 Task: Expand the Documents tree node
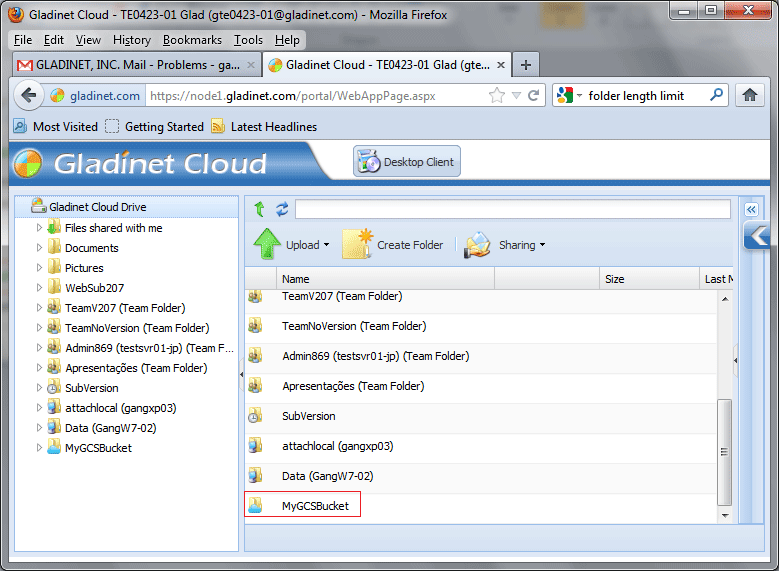click(39, 247)
